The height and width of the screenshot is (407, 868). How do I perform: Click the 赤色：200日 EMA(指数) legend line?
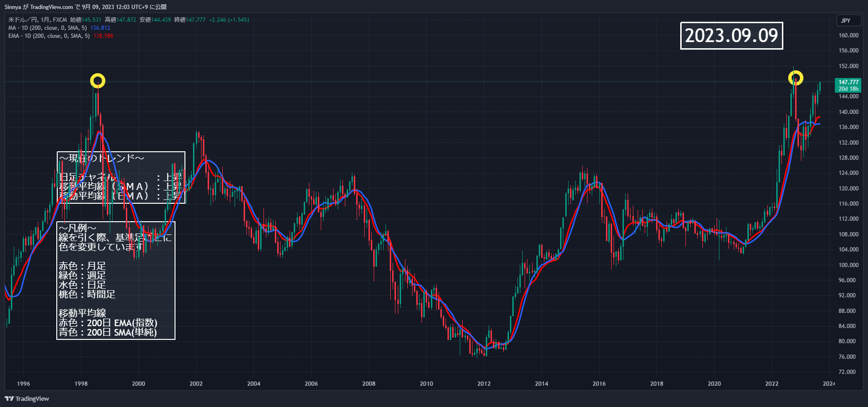(108, 323)
